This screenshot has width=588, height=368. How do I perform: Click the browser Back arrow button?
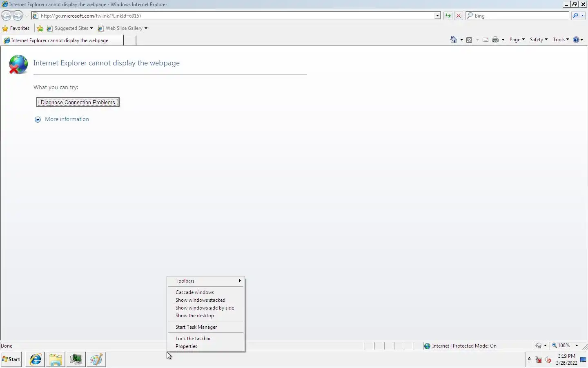tap(7, 16)
